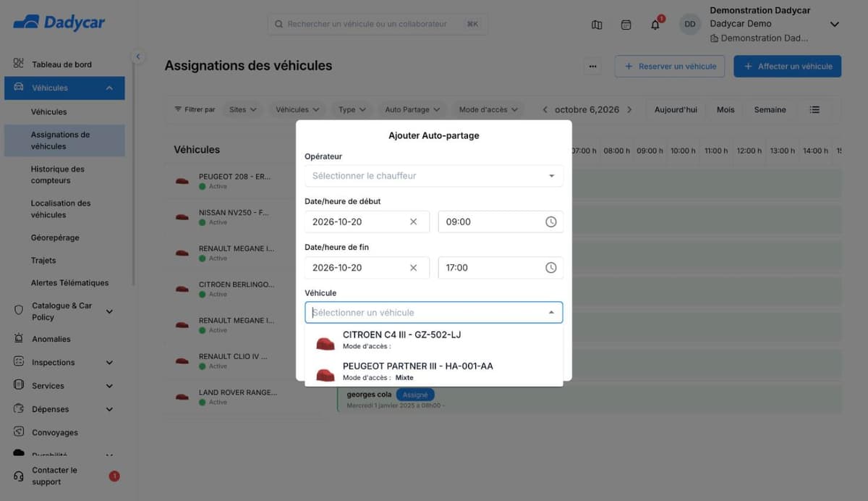Click the Dépenses icon
Image resolution: width=868 pixels, height=501 pixels.
pyautogui.click(x=19, y=408)
